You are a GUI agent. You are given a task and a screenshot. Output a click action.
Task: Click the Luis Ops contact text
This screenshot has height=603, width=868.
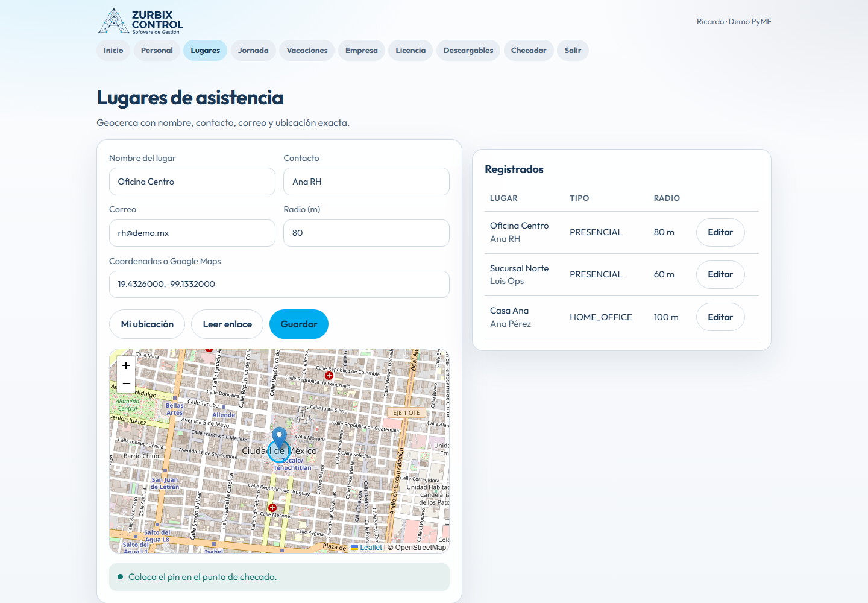coord(507,281)
